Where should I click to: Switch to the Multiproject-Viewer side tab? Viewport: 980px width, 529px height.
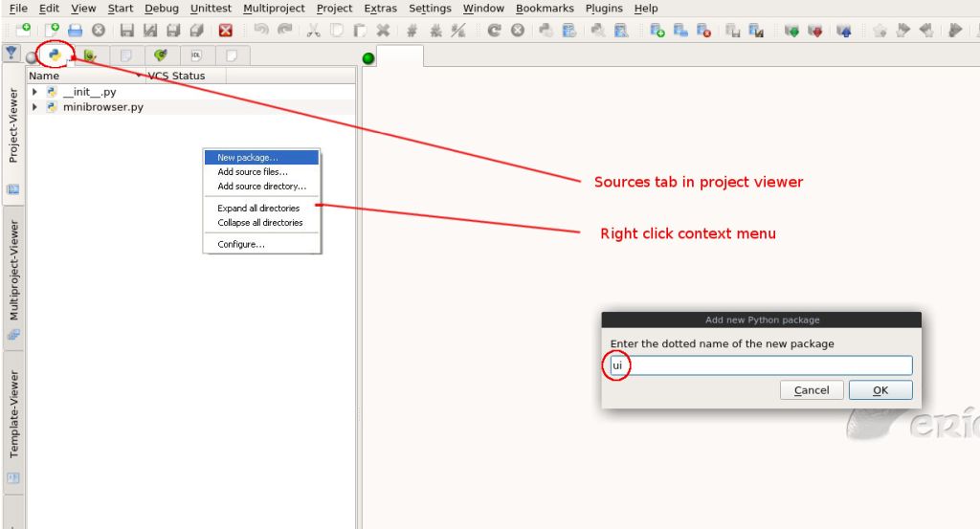tap(14, 271)
